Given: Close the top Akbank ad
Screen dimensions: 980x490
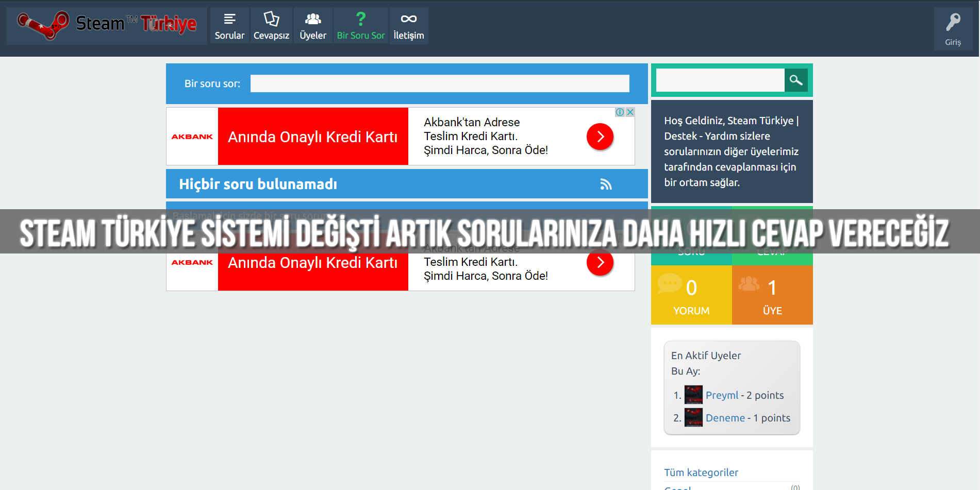Looking at the screenshot, I should click(x=630, y=112).
